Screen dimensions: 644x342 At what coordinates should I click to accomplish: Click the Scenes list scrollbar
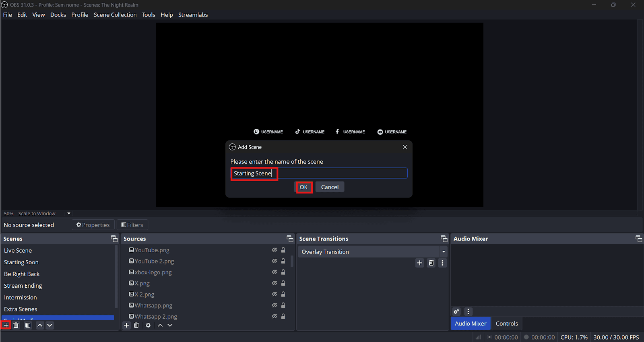[x=117, y=277]
